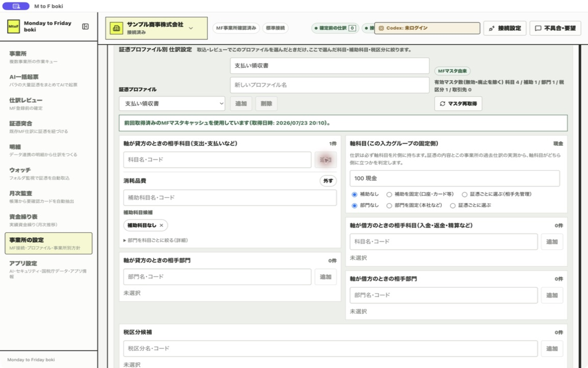This screenshot has height=368, width=588.
Task: Click 追加 for debit-side 相手科目
Action: (x=552, y=242)
